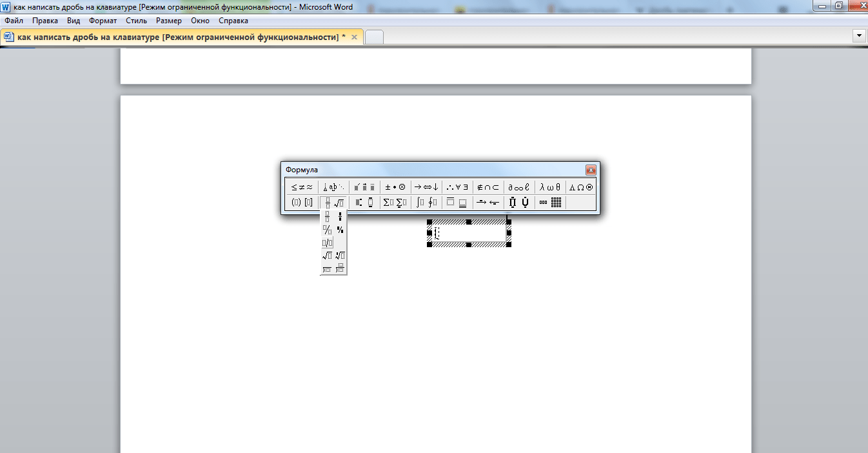Insert the full-size diagonal fraction template

pyautogui.click(x=327, y=230)
